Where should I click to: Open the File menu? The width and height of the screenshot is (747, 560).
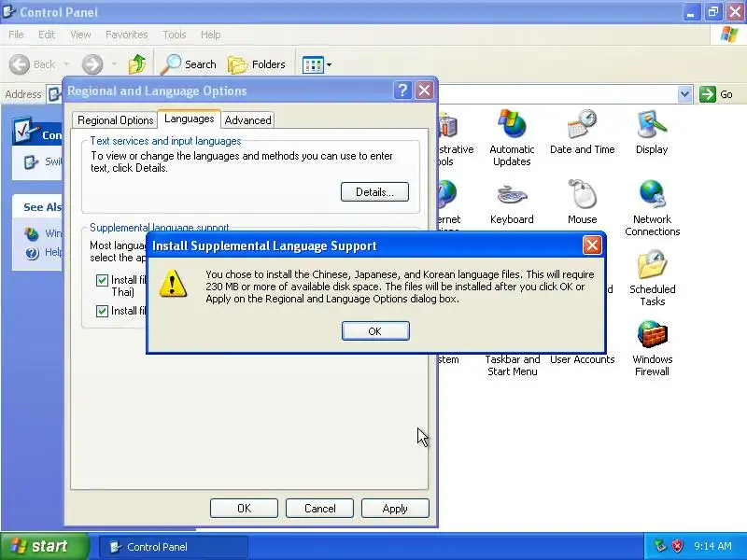[x=16, y=35]
